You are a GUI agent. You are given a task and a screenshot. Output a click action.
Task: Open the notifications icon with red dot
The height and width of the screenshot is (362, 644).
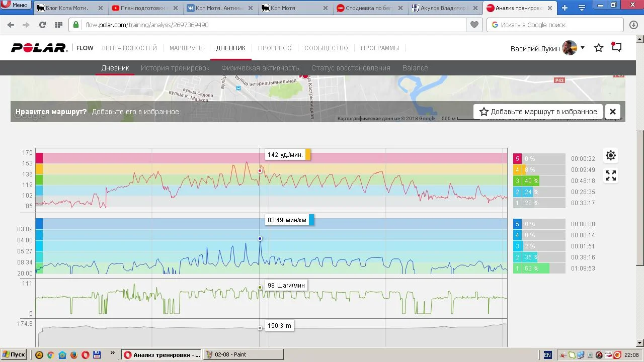(616, 48)
